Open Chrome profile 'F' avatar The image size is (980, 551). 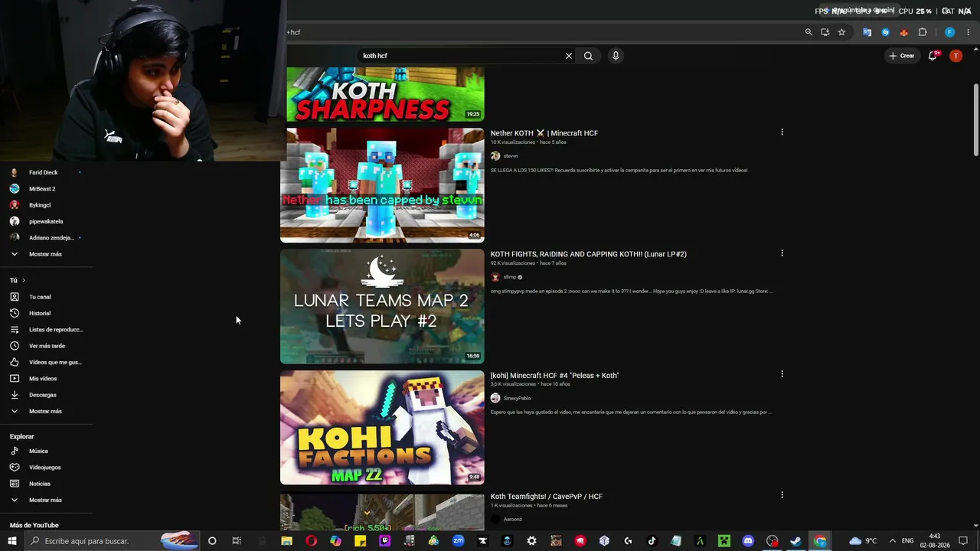(x=949, y=32)
